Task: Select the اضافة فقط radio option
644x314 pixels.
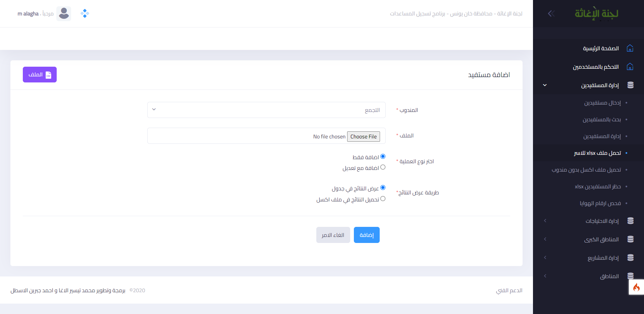Action: tap(383, 156)
